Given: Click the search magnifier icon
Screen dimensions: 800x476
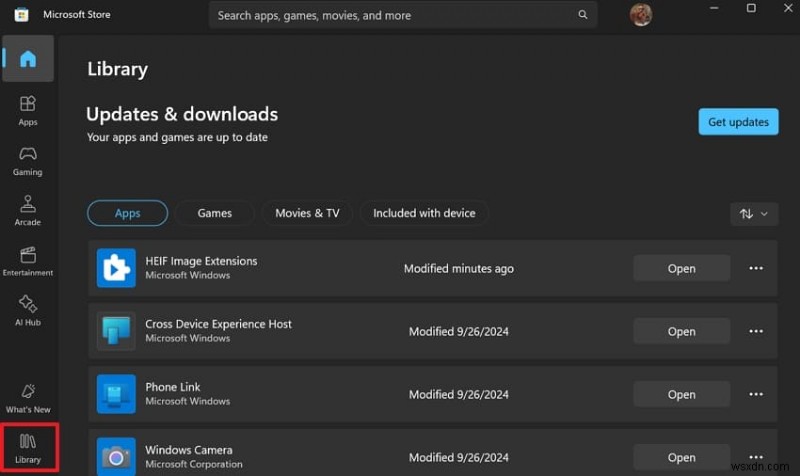Looking at the screenshot, I should (x=583, y=15).
